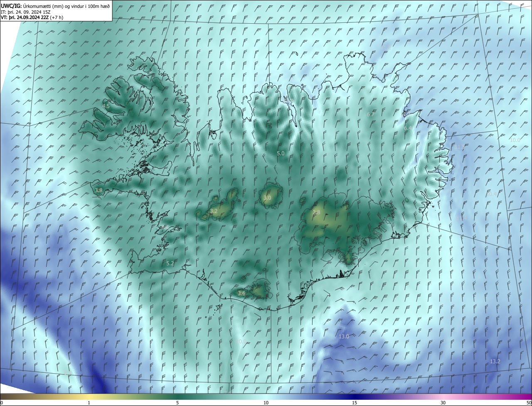Click the colorbar tick label 50
Viewport: 532px width, 406px height.
click(529, 403)
